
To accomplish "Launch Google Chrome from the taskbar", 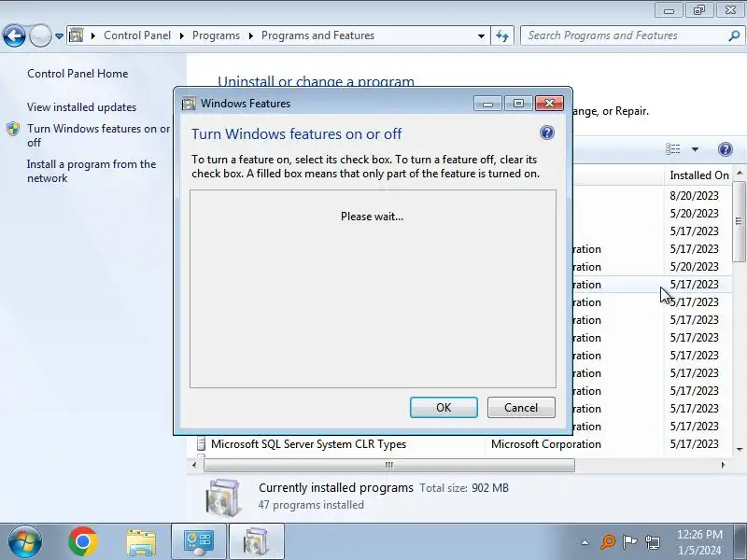I will [x=83, y=542].
